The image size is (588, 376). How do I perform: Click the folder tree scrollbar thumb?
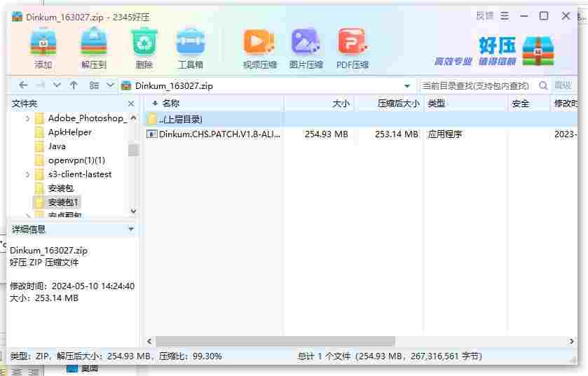tap(133, 149)
